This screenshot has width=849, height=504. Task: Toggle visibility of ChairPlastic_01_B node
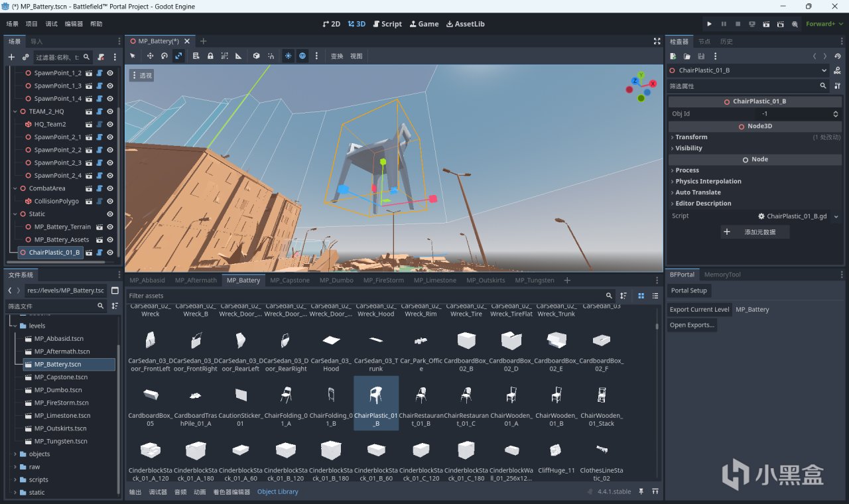[x=110, y=253]
